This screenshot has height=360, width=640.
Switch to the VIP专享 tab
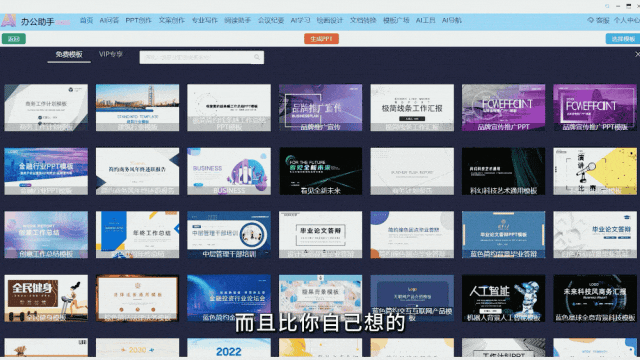click(x=111, y=54)
